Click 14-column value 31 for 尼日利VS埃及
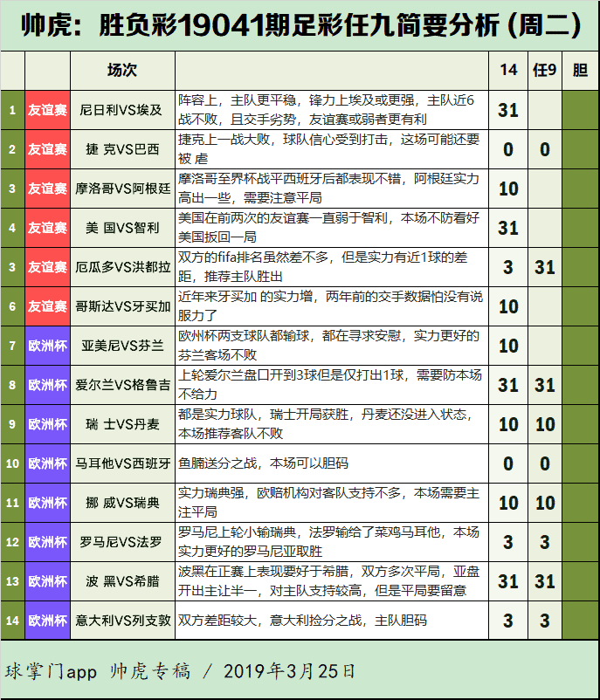 pos(508,110)
